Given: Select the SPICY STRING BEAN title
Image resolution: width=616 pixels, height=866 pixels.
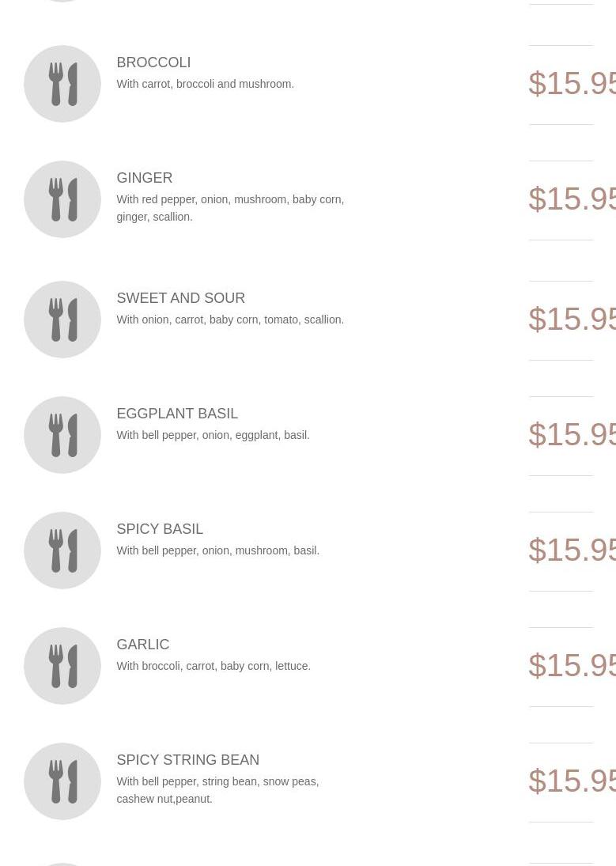Looking at the screenshot, I should click(188, 760).
